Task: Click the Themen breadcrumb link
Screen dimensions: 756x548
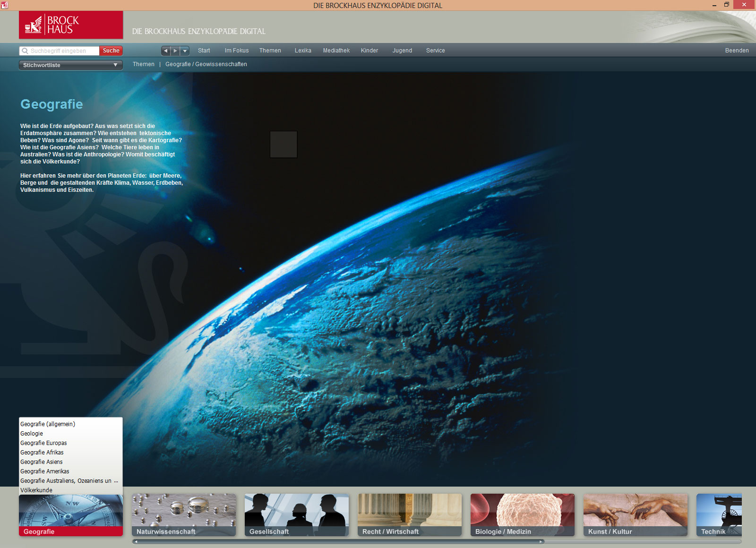Action: pyautogui.click(x=144, y=64)
